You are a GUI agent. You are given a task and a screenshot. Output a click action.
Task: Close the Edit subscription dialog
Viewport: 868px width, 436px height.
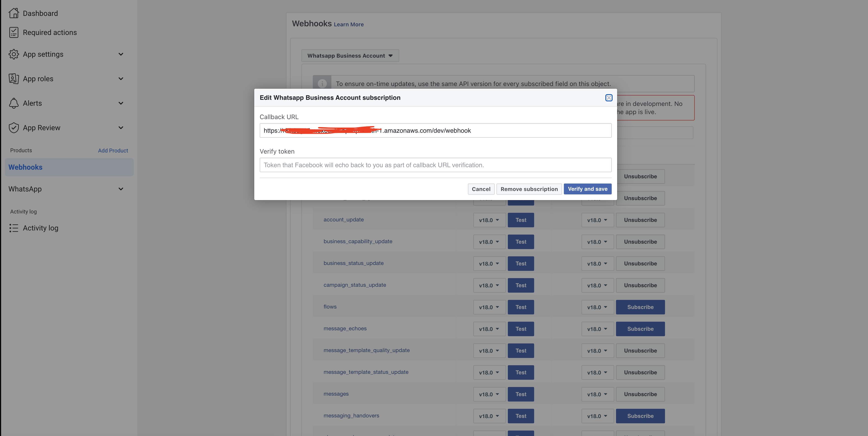point(609,98)
